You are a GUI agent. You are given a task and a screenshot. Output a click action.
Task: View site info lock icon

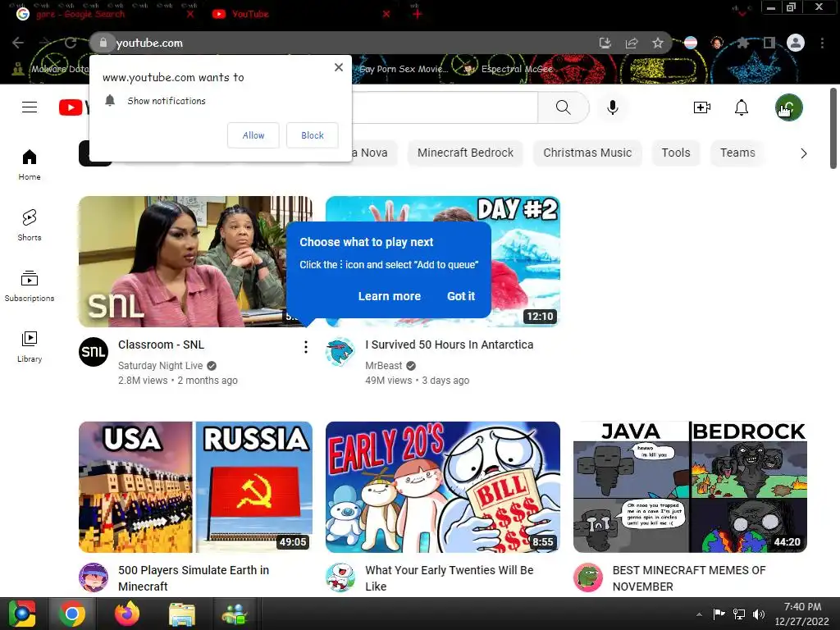tap(103, 43)
